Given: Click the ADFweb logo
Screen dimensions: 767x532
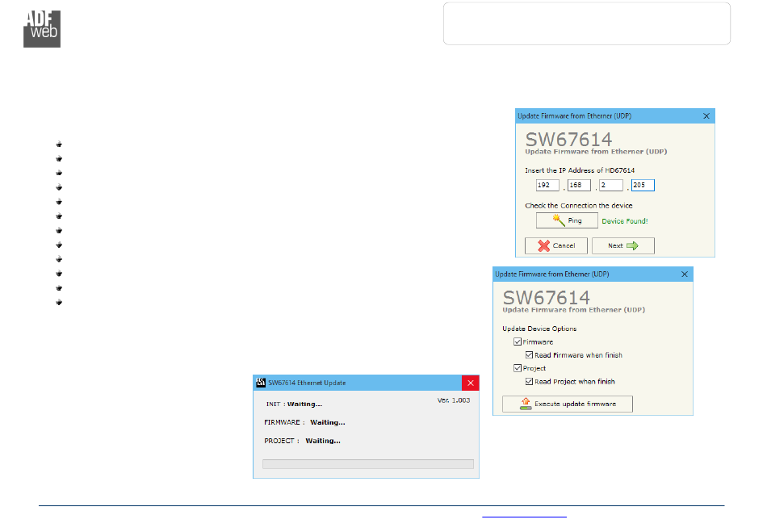Looking at the screenshot, I should pyautogui.click(x=41, y=30).
